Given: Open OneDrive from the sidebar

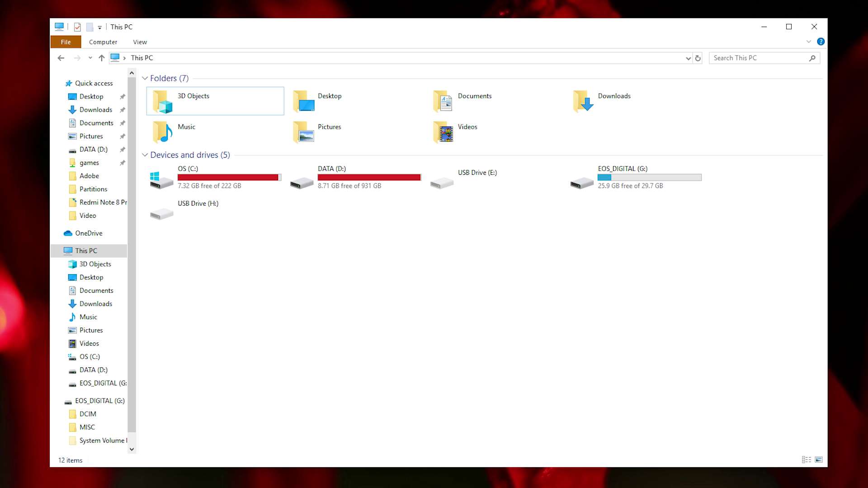Looking at the screenshot, I should click(89, 233).
